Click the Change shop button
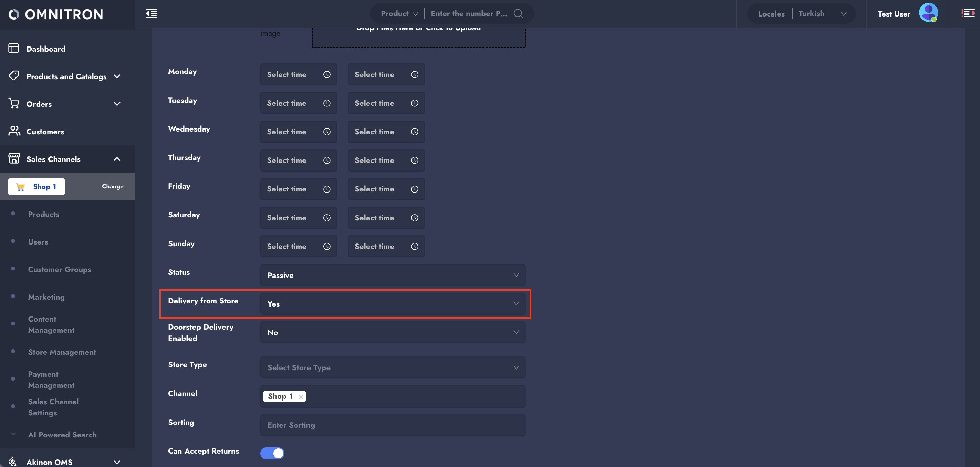The height and width of the screenshot is (467, 980). click(112, 187)
